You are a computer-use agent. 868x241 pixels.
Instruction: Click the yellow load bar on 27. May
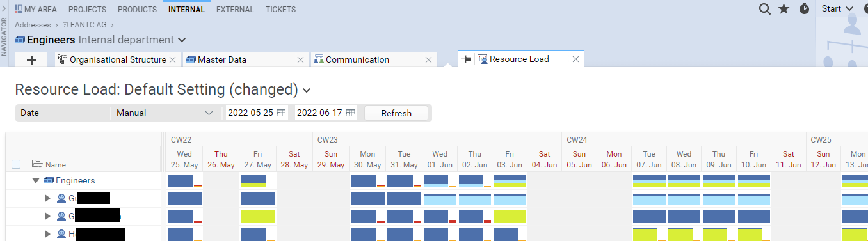[258, 217]
